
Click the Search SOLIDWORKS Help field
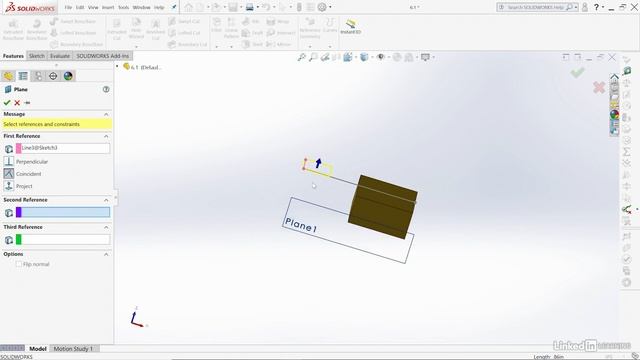tap(536, 7)
